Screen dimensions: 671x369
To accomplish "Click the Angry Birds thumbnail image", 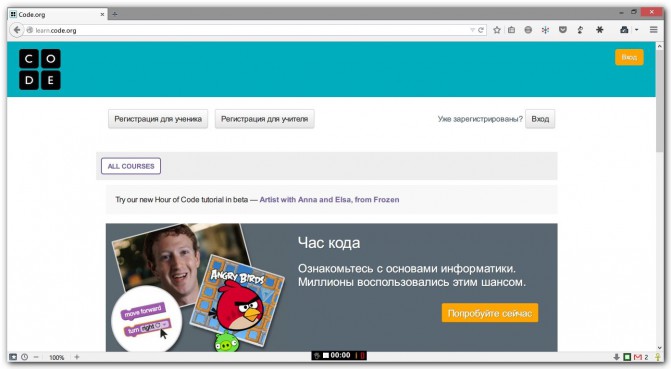I will (x=238, y=302).
